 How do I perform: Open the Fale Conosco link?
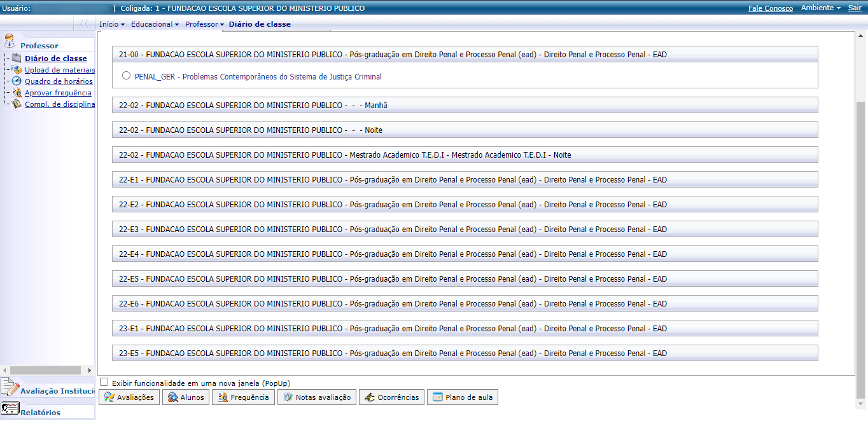[x=771, y=8]
